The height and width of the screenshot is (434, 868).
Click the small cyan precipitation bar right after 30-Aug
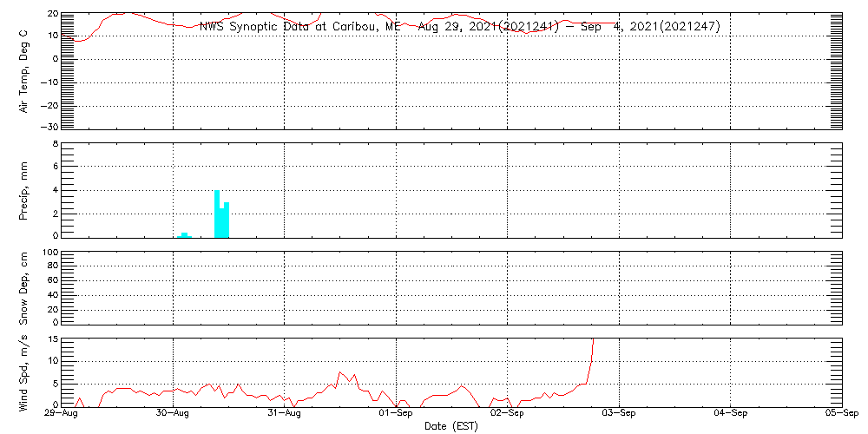184,234
